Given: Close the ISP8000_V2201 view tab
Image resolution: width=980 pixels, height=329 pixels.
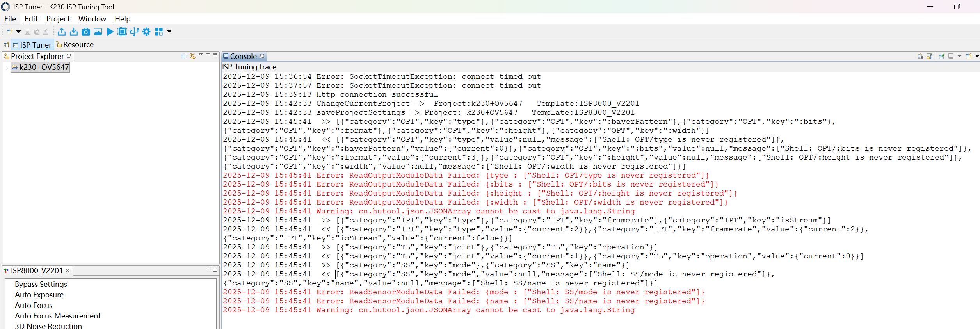Looking at the screenshot, I should [x=68, y=270].
